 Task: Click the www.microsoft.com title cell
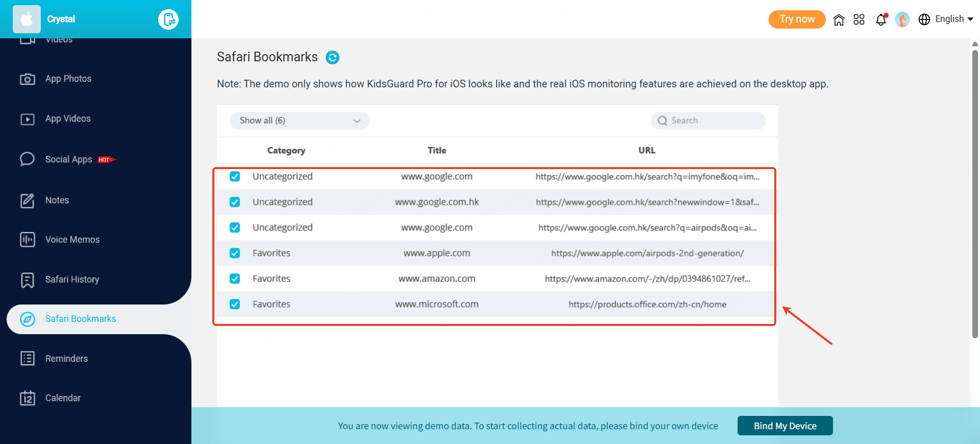(437, 304)
